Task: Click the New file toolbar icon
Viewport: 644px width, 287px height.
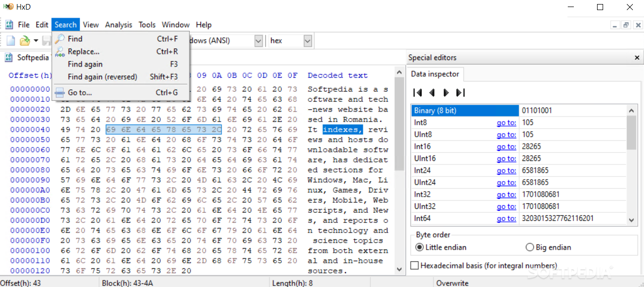Action: coord(11,41)
